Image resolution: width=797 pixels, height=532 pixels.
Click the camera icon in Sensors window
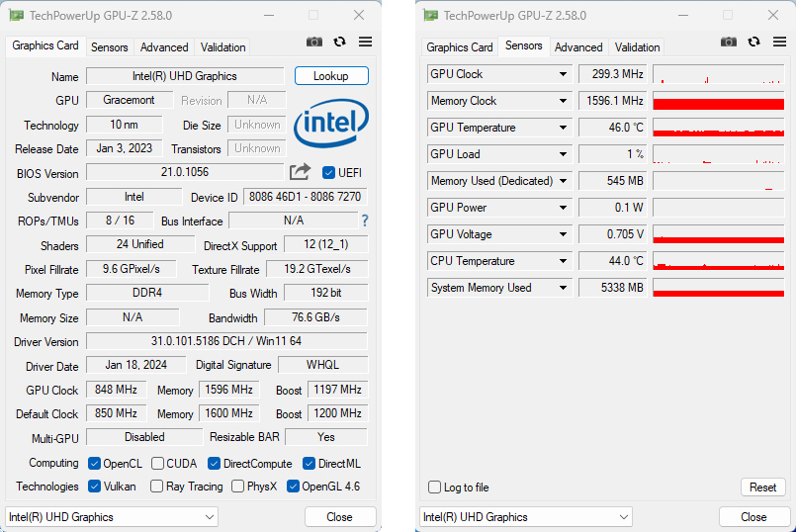[729, 42]
